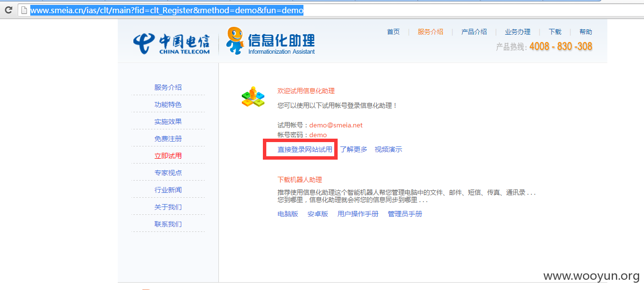
Task: Open 下载 in top navigation
Action: point(555,32)
